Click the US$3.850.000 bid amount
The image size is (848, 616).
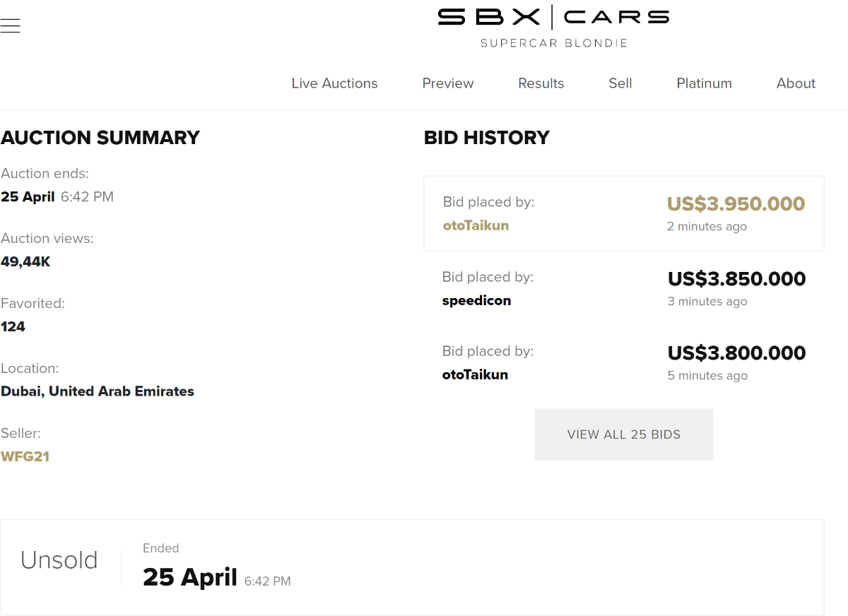point(736,279)
